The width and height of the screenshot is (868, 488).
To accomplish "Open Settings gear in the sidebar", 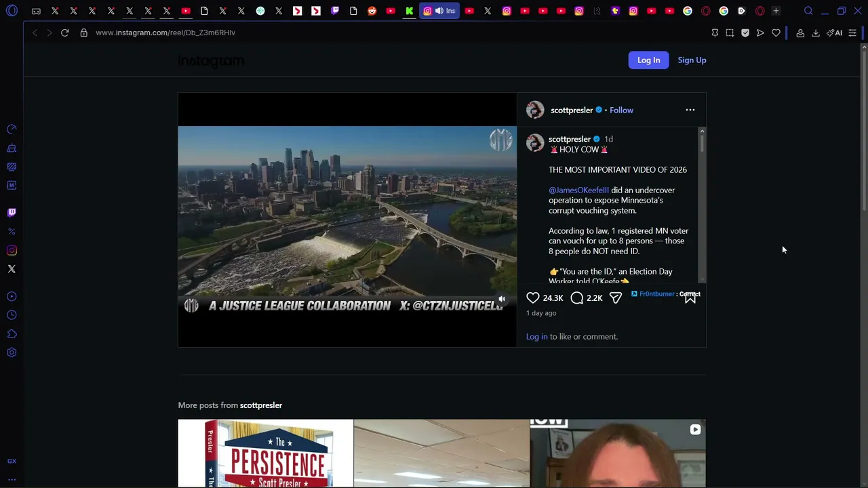I will tap(12, 352).
